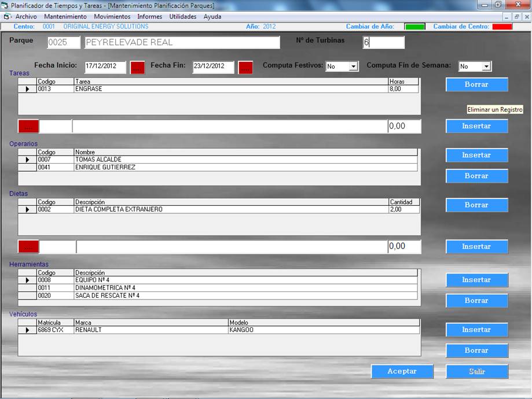Click application icon in the title bar
The width and height of the screenshot is (532, 399).
tap(5, 5)
